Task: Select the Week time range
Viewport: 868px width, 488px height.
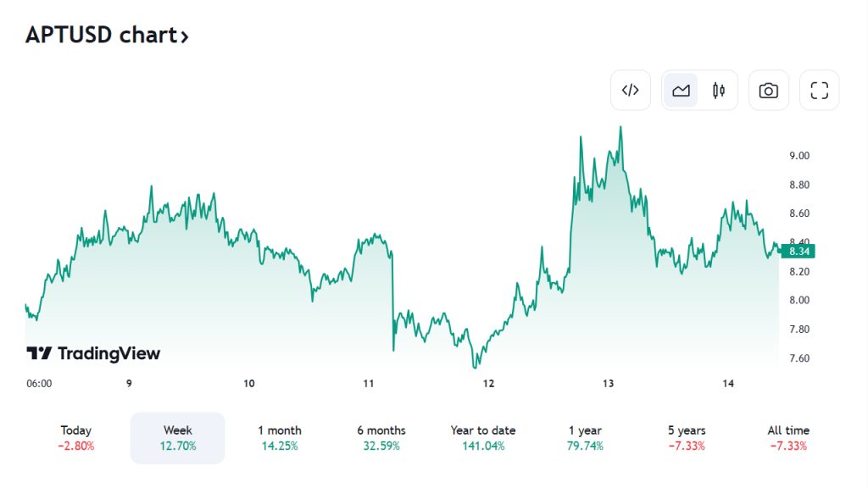Action: 177,438
